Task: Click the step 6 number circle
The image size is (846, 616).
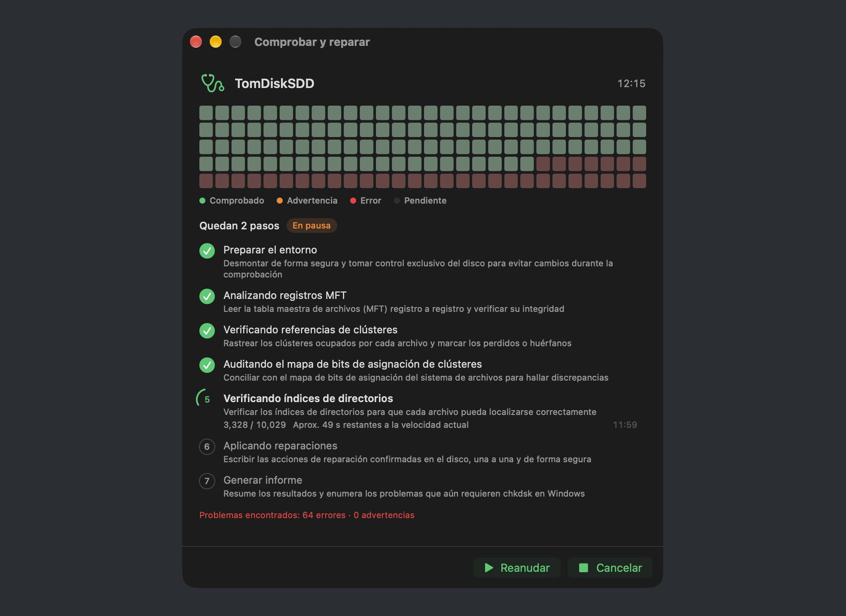Action: click(207, 447)
